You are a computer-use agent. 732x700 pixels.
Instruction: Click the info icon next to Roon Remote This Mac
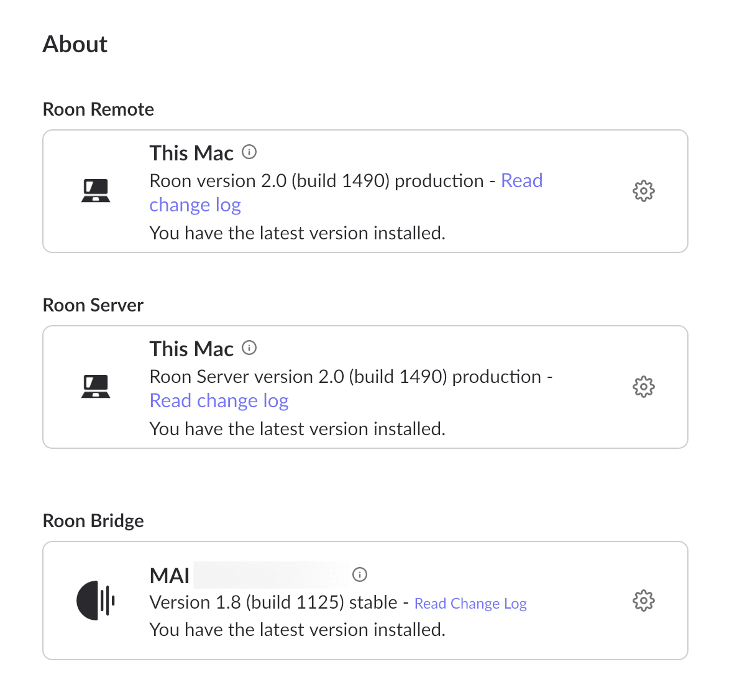point(249,152)
